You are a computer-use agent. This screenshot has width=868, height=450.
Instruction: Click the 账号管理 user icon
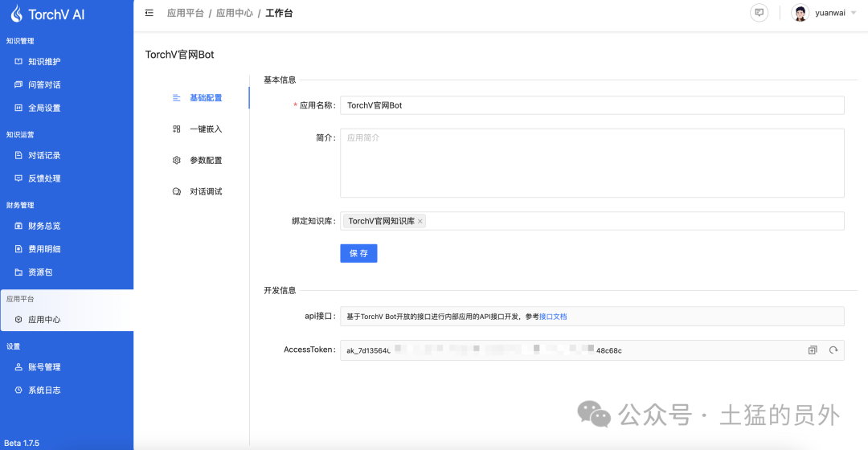(18, 367)
